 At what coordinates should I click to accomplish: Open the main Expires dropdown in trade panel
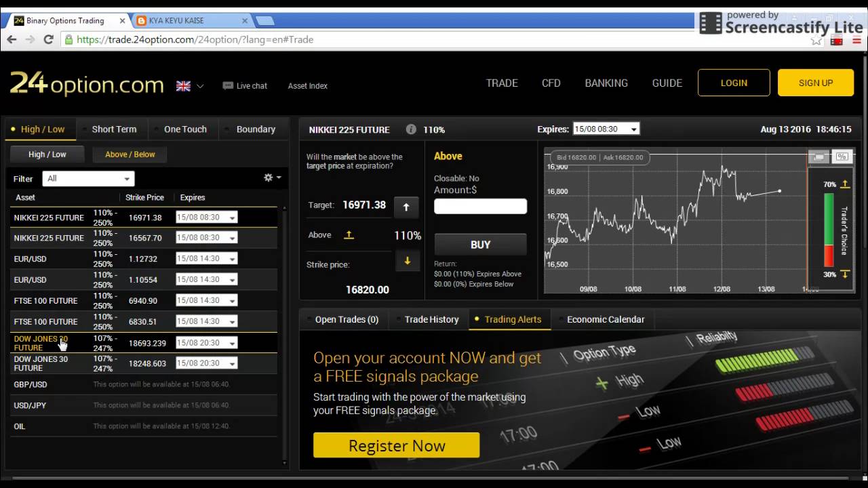tap(606, 129)
